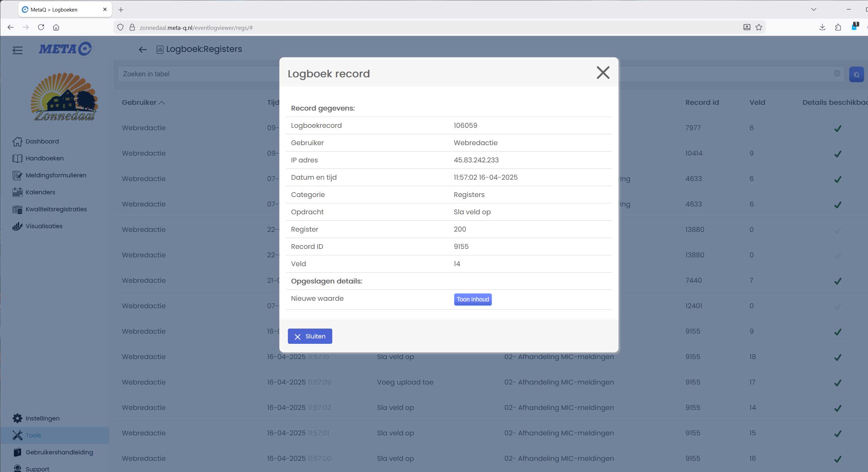The height and width of the screenshot is (472, 868).
Task: Open browser tabs list chevron
Action: tap(813, 9)
